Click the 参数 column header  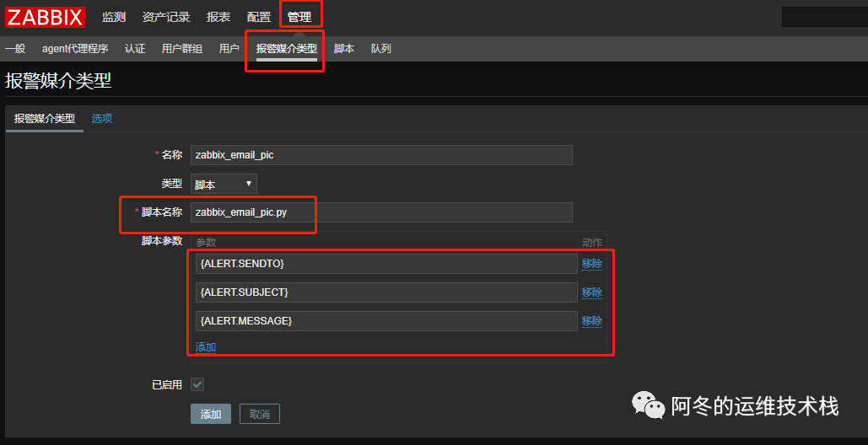(x=206, y=242)
